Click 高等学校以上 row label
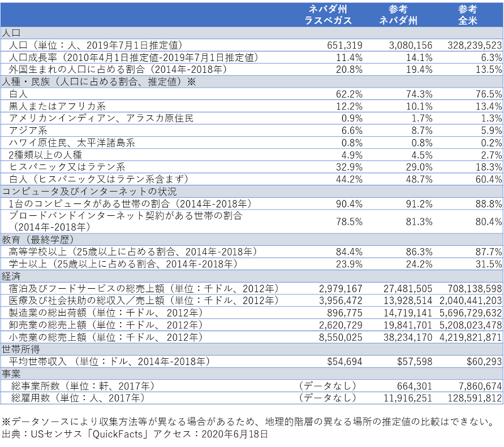This screenshot has height=447, width=504. (133, 251)
